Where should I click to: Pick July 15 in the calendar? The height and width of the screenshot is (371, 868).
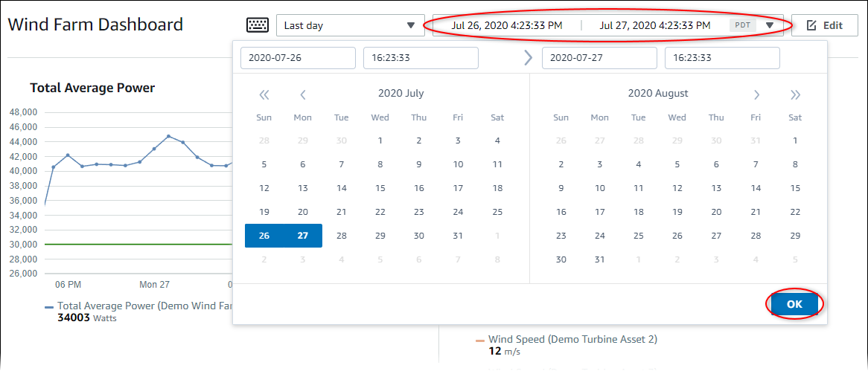[380, 188]
